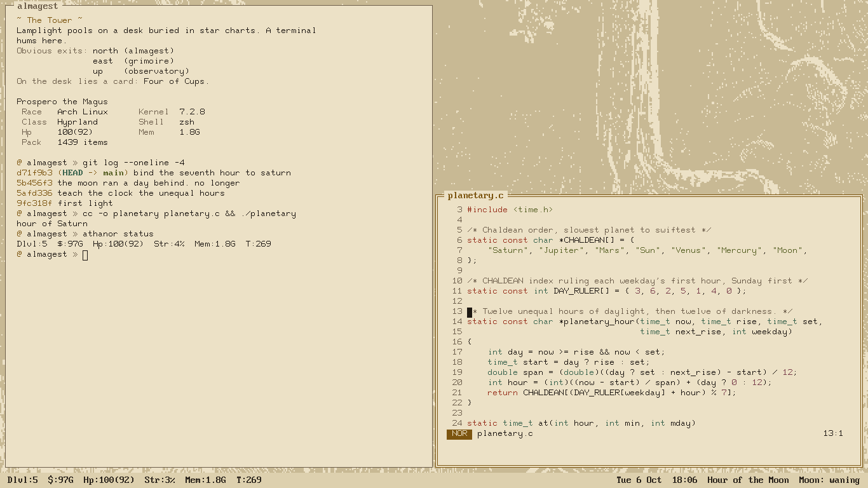Viewport: 868px width, 488px height.
Task: Click 'athanor status' command in terminal
Action: pos(118,234)
